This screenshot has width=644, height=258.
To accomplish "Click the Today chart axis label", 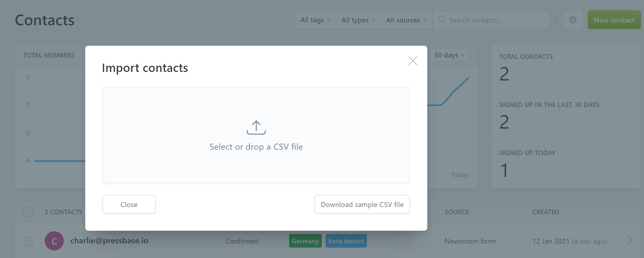I will (460, 175).
